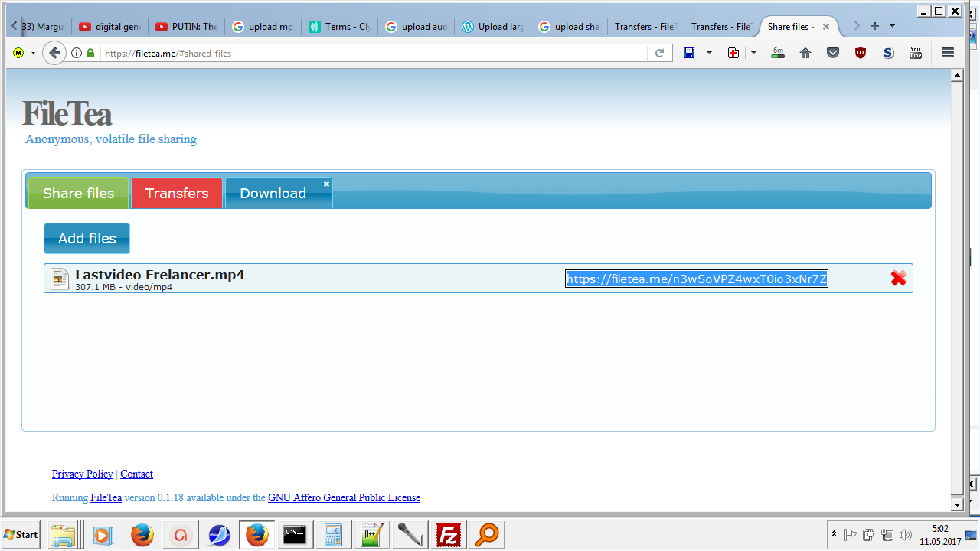
Task: Open the Firefox hamburger menu
Action: coord(948,53)
